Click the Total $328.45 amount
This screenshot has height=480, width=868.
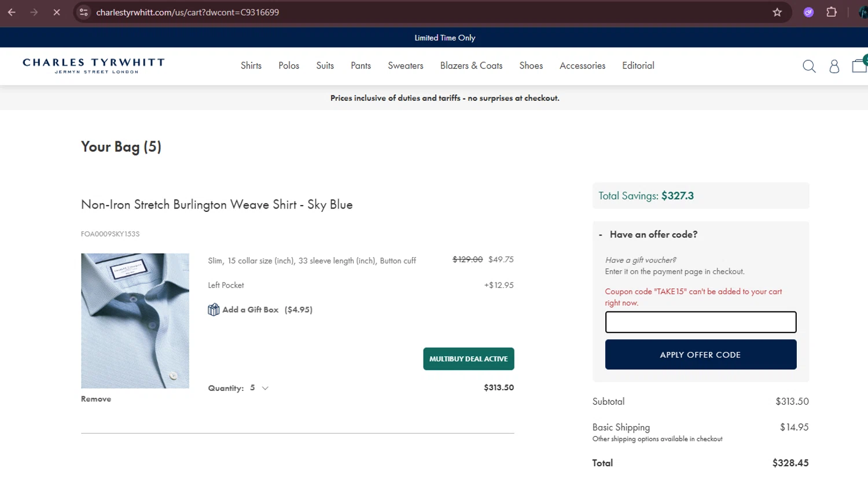click(x=790, y=463)
